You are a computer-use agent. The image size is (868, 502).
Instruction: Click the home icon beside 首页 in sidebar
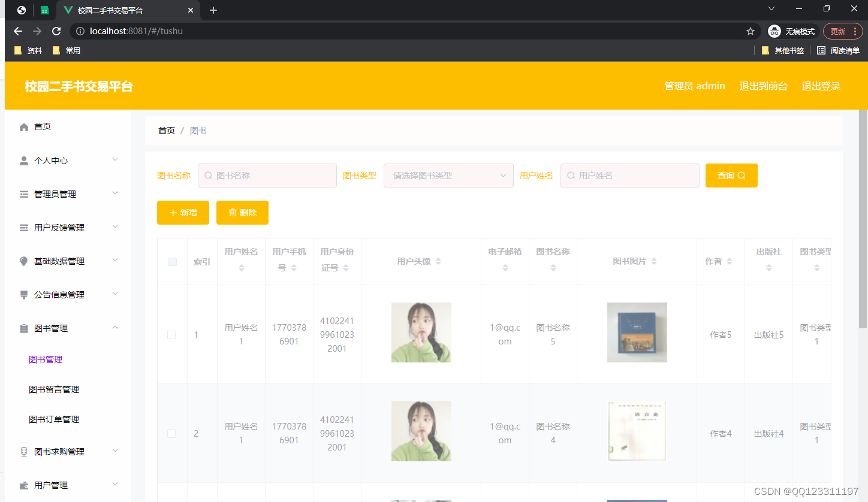(x=24, y=127)
